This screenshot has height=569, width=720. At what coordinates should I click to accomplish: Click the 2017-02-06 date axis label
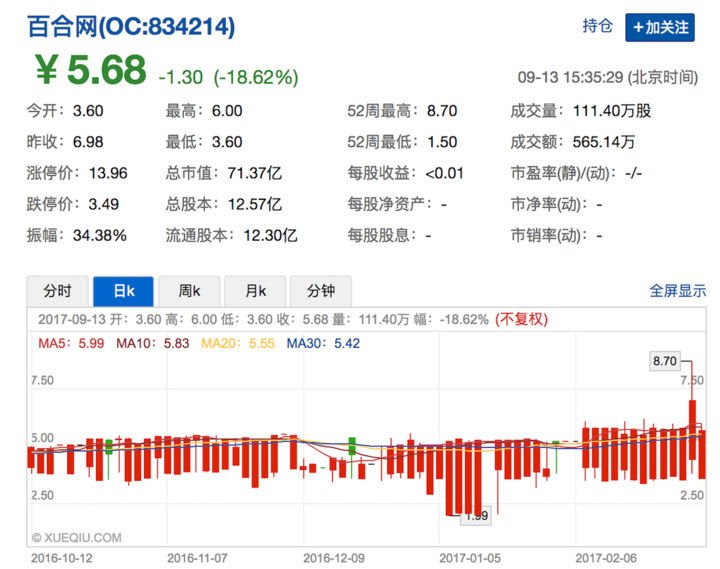pos(606,558)
